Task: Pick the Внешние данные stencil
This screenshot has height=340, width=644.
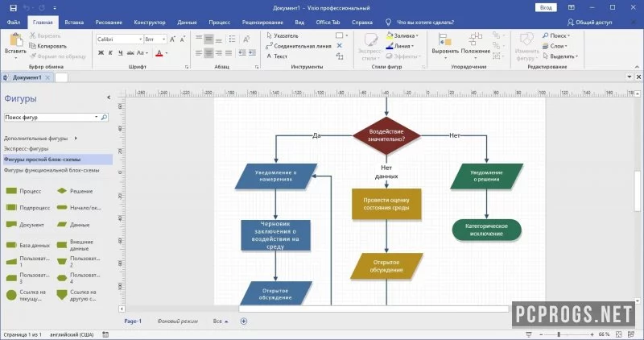Action: tap(62, 245)
